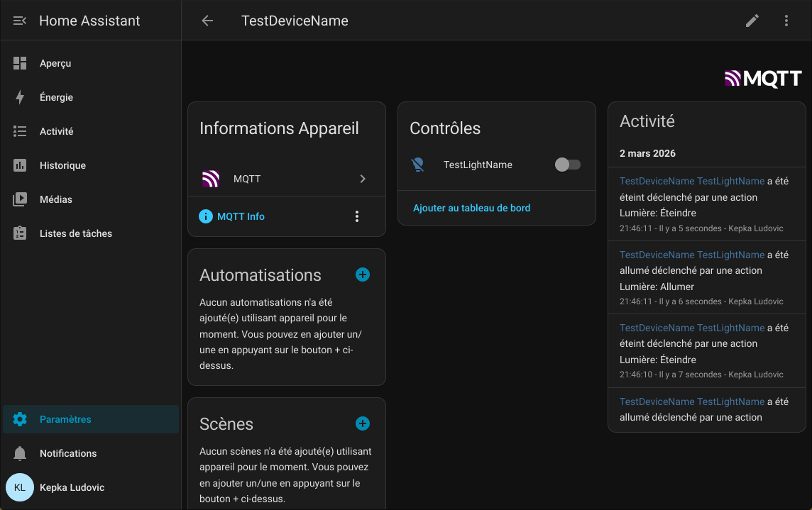Open the first TestDeviceName TestLightName activity link
The image size is (812, 510).
(691, 181)
